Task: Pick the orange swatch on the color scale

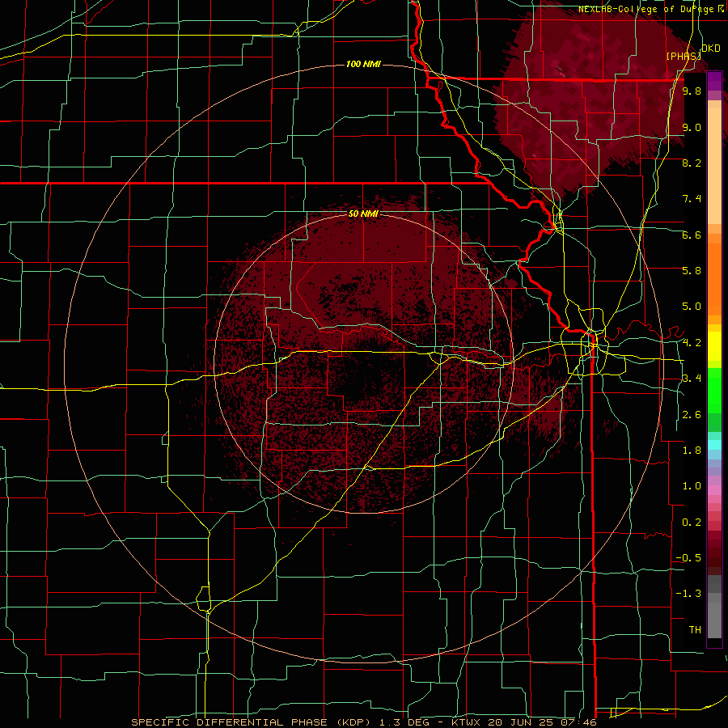Action: click(714, 278)
